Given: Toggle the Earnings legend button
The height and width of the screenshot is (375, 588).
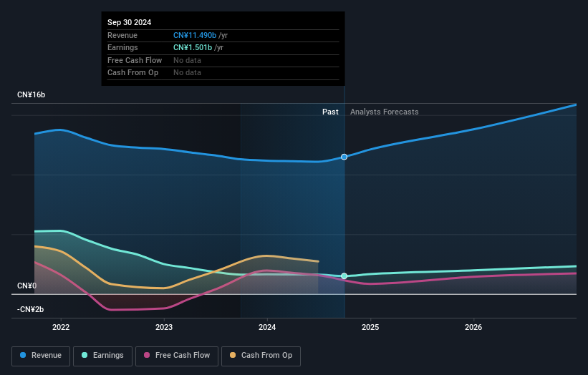Looking at the screenshot, I should pyautogui.click(x=102, y=356).
